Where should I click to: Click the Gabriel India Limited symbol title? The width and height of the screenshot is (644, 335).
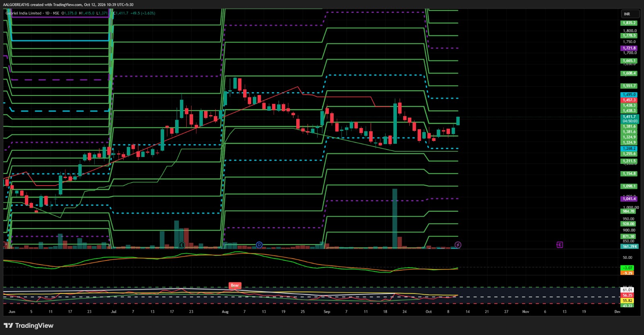coord(24,13)
